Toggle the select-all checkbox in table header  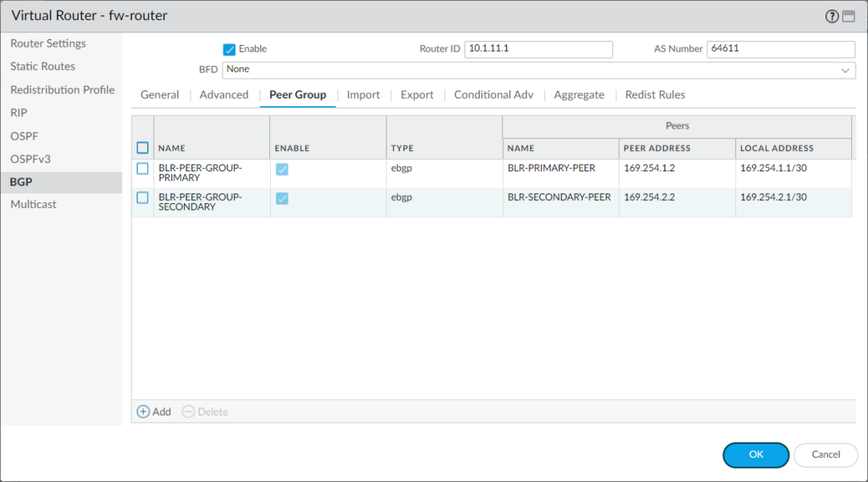pos(142,147)
